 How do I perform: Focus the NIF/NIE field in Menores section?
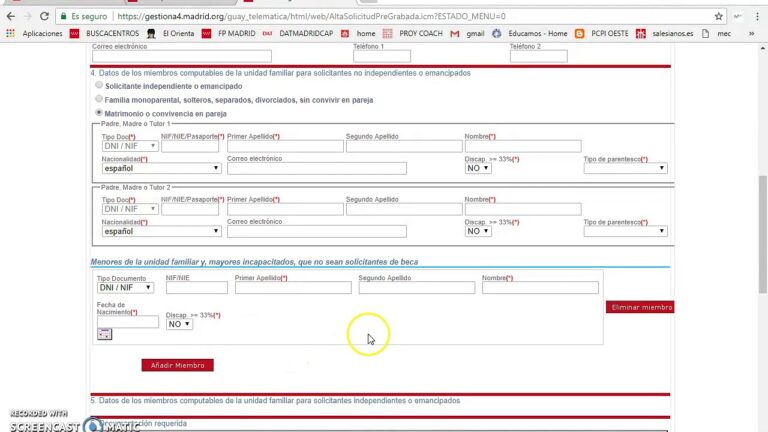(x=196, y=288)
